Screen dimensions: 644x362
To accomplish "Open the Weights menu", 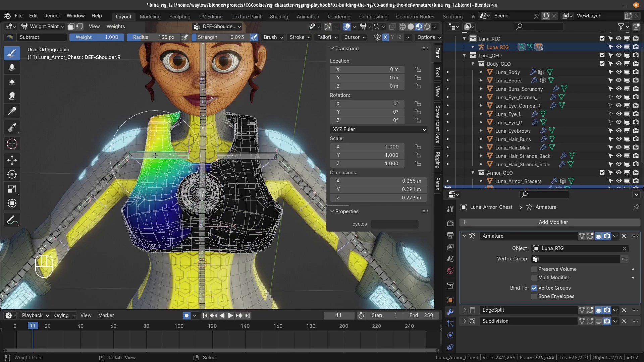I will point(115,26).
